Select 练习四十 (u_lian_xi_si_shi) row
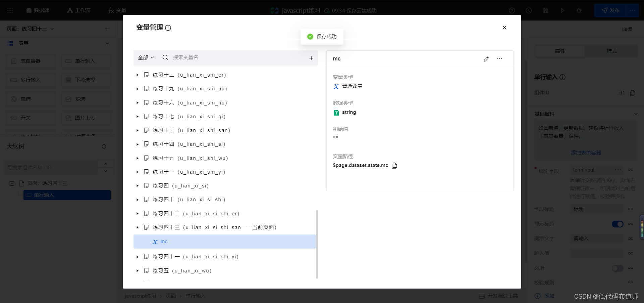The image size is (644, 303). (x=224, y=200)
